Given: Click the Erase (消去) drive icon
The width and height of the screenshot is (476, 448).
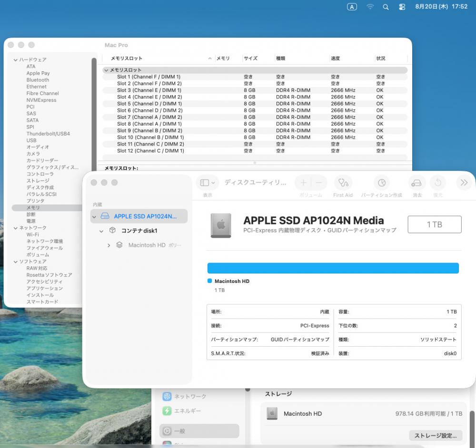Looking at the screenshot, I should pyautogui.click(x=416, y=183).
